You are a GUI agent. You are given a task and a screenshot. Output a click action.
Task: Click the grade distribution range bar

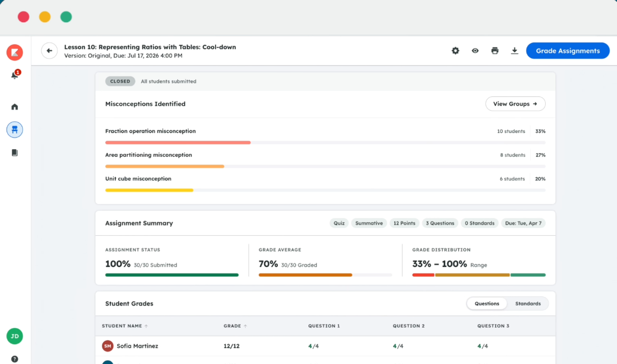[x=479, y=275]
